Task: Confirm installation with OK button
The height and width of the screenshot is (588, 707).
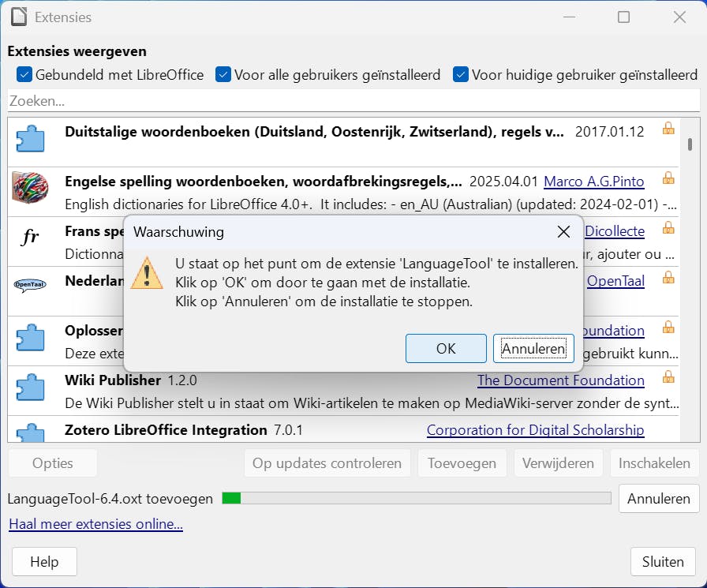Action: pos(446,349)
